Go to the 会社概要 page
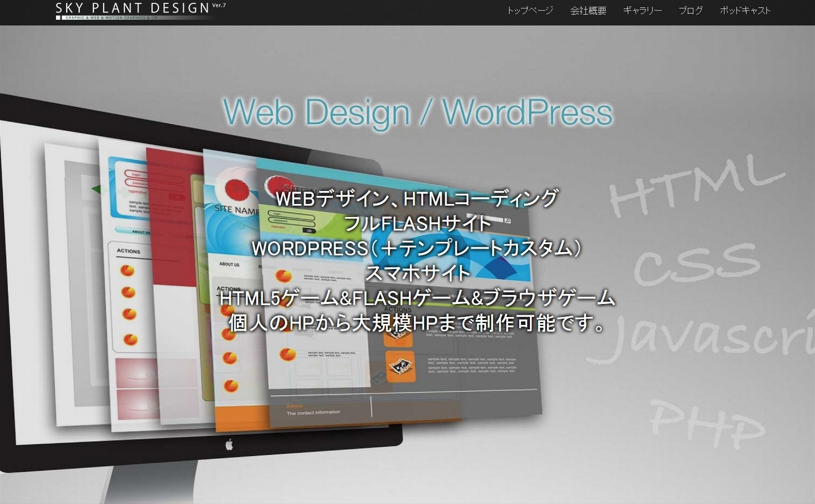 [x=588, y=10]
